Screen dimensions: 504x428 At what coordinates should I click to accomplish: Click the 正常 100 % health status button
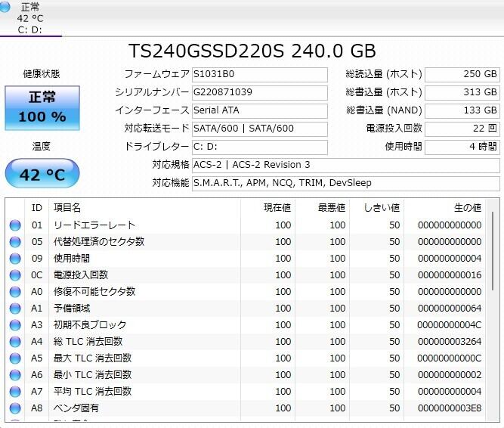click(42, 107)
